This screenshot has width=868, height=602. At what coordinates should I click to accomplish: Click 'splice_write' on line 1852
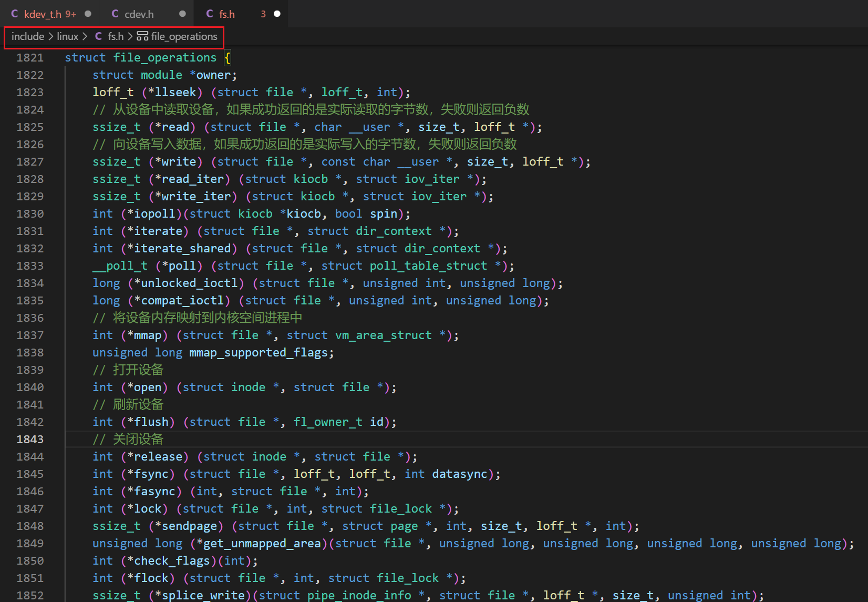[x=203, y=596]
